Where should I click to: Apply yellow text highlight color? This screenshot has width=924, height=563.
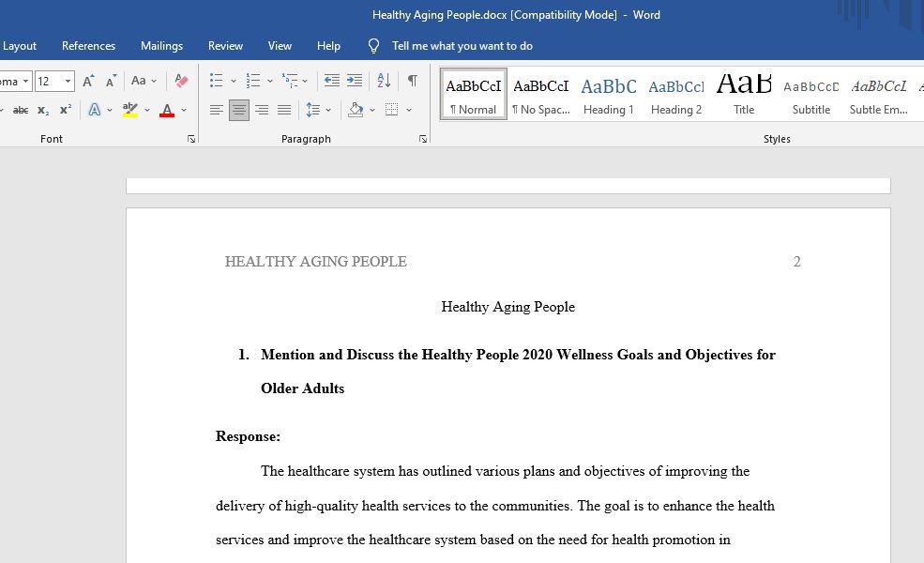click(x=130, y=110)
